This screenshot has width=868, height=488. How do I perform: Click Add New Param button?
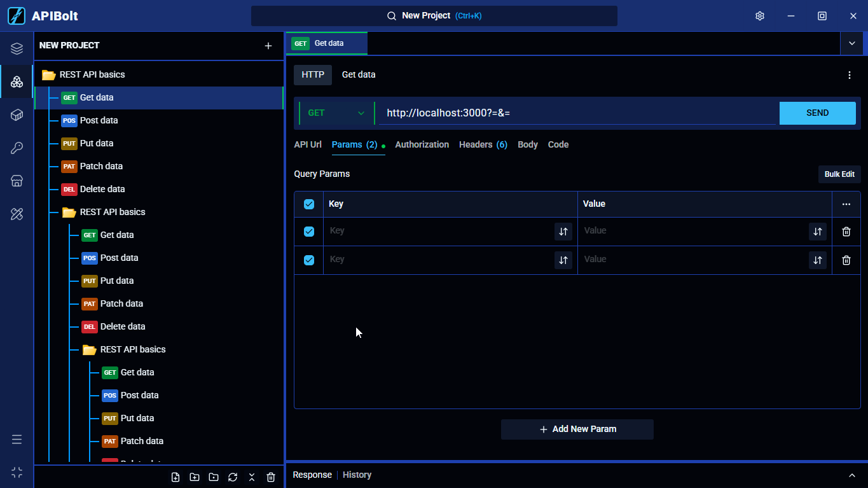(x=577, y=429)
